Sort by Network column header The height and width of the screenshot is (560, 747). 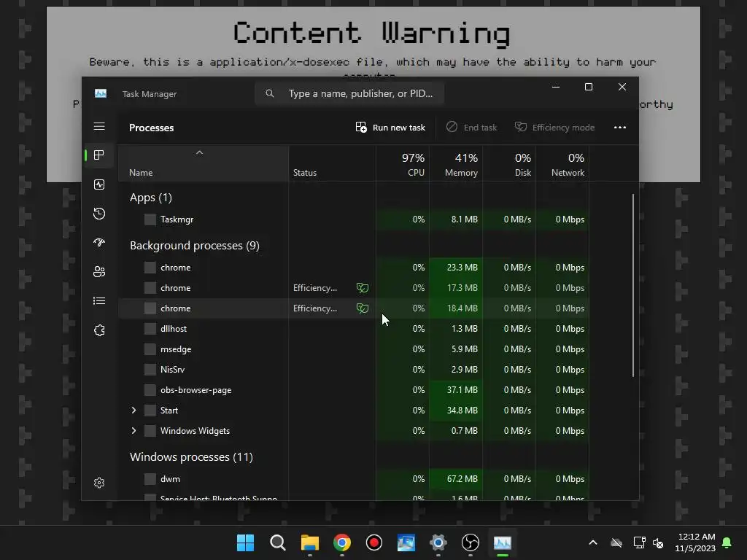point(562,164)
